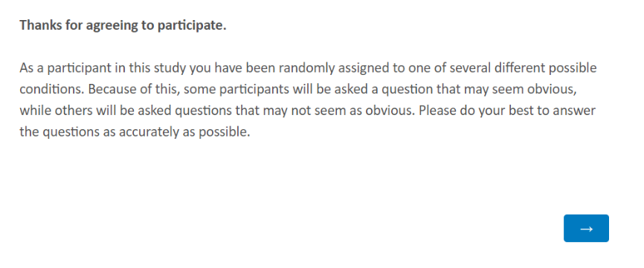Click the phrase 'Because of this' in paragraph
Screen dimensions: 644x268
(x=133, y=89)
